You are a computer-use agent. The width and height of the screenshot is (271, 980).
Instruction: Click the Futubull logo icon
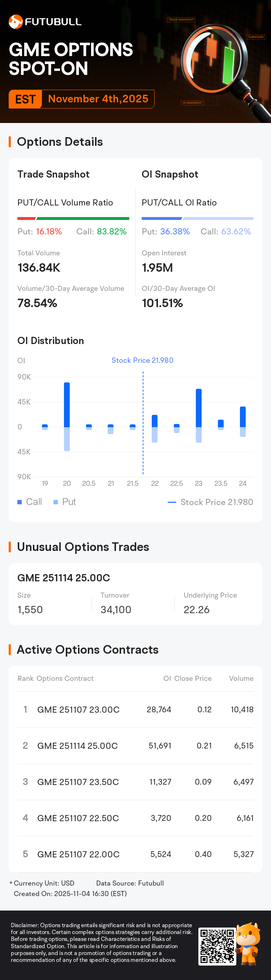[16, 22]
